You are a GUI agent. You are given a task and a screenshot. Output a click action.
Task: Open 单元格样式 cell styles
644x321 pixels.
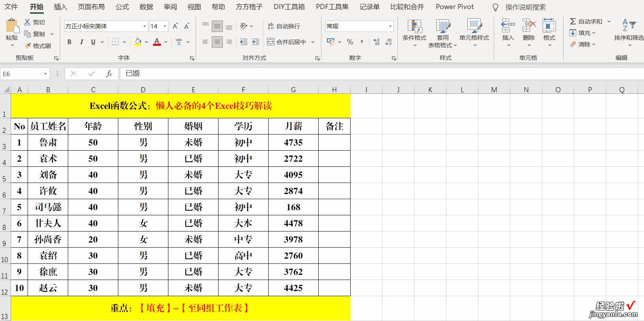point(474,33)
